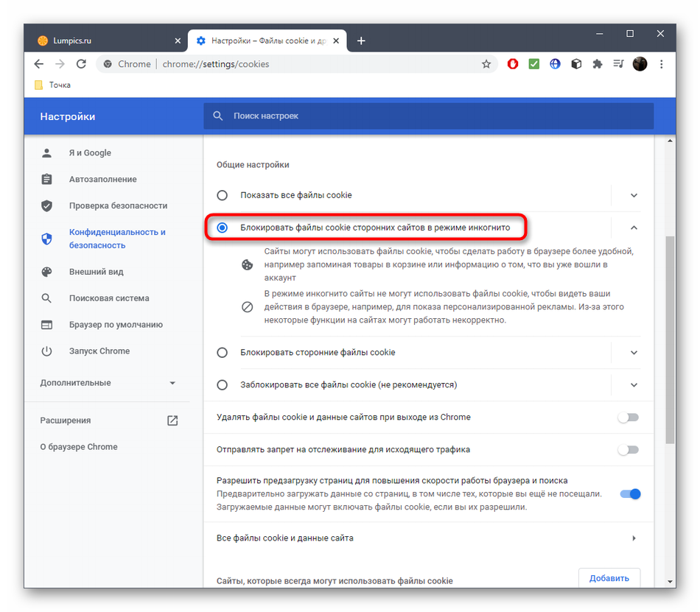Screen dimensions: 700x612
Task: Open the Расширения link
Action: (66, 421)
